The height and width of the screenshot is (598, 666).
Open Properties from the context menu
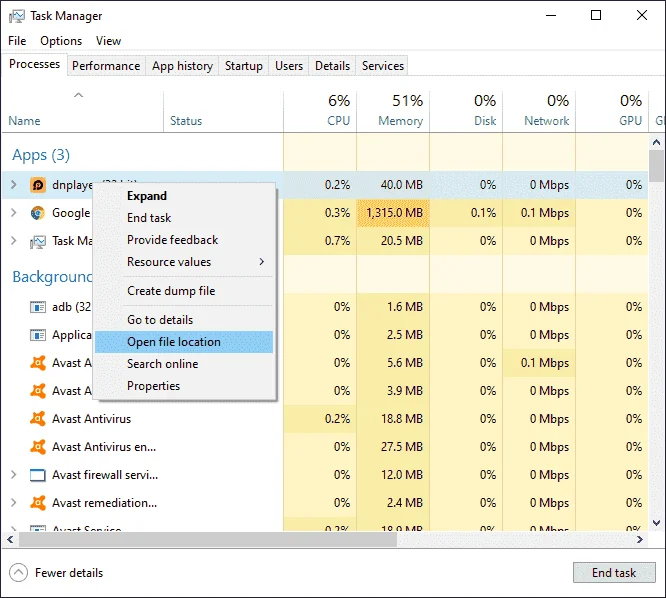pos(184,386)
